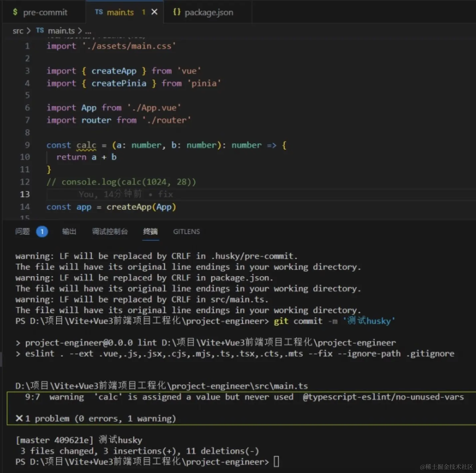Click the './assets/main.css' import string
This screenshot has height=473, width=476.
point(129,46)
